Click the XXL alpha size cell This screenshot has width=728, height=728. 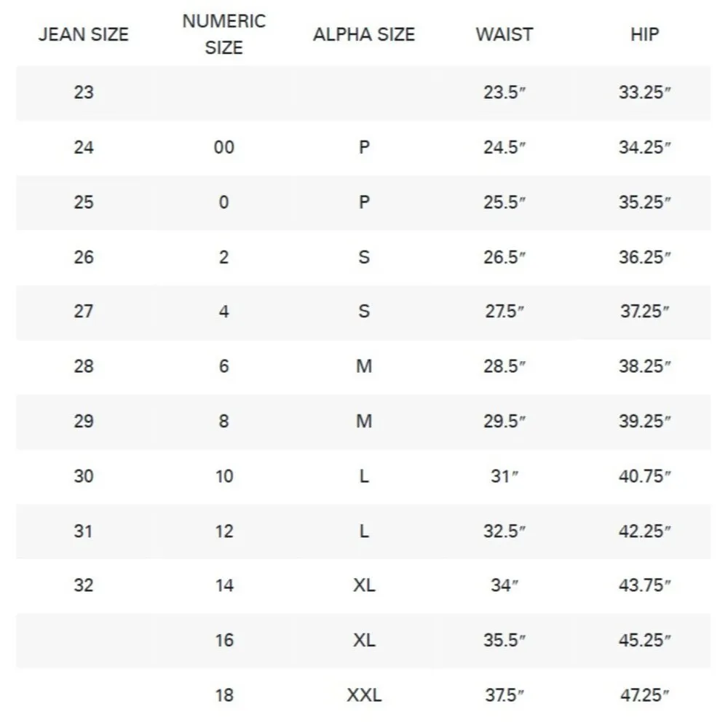364,695
